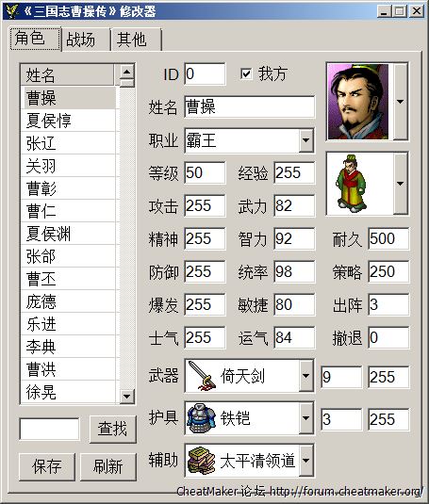Click the name list scroll-down arrow
This screenshot has width=429, height=504.
coord(126,397)
